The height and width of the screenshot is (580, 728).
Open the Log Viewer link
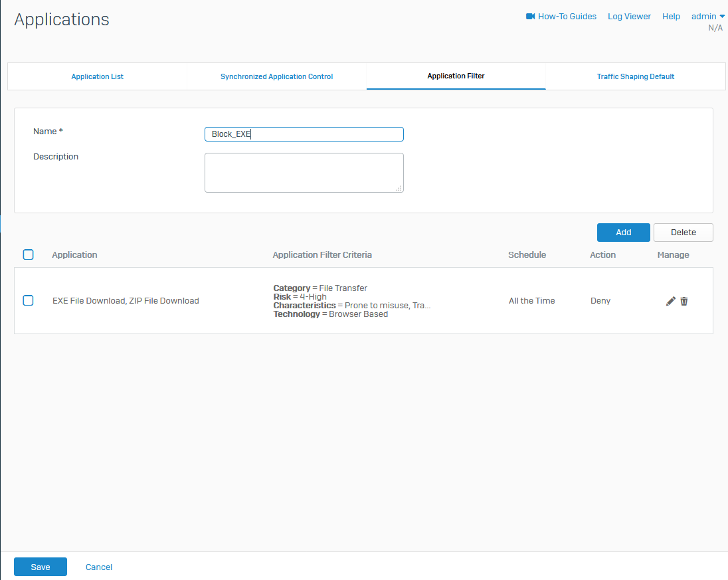point(629,17)
